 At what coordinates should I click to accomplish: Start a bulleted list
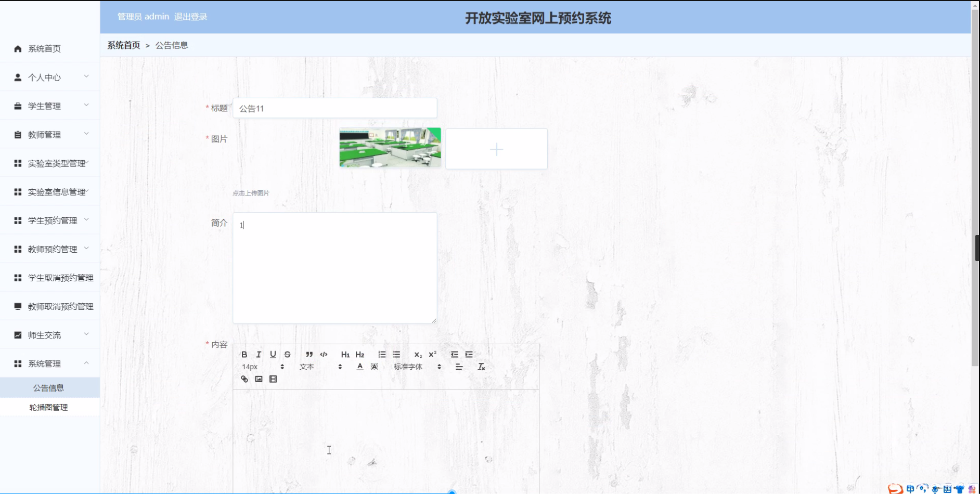tap(396, 355)
